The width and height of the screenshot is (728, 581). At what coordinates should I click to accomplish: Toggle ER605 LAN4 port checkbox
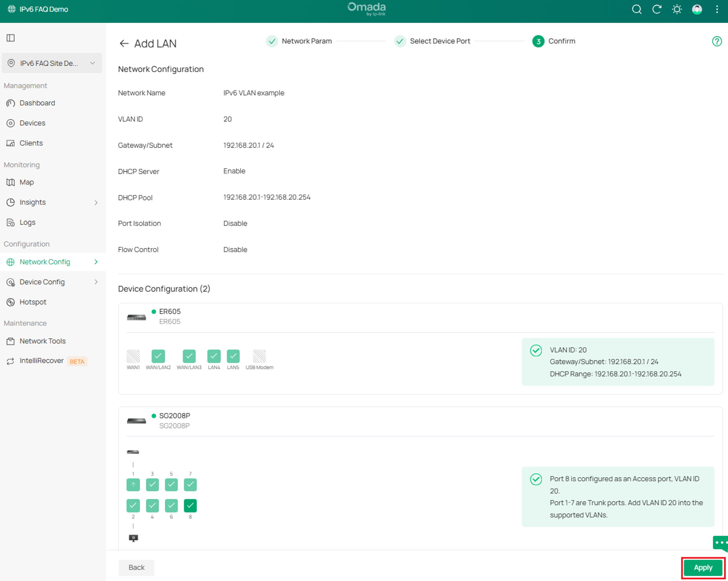(x=214, y=356)
